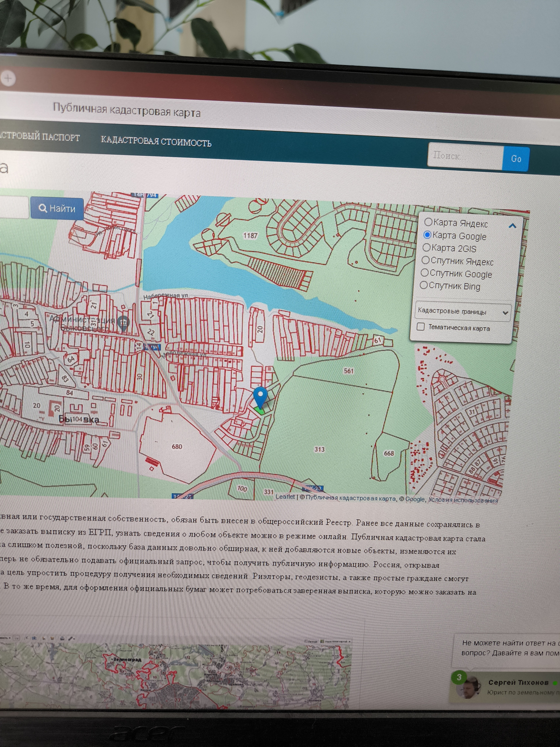Open Условия использования link
560x747 pixels.
463,500
